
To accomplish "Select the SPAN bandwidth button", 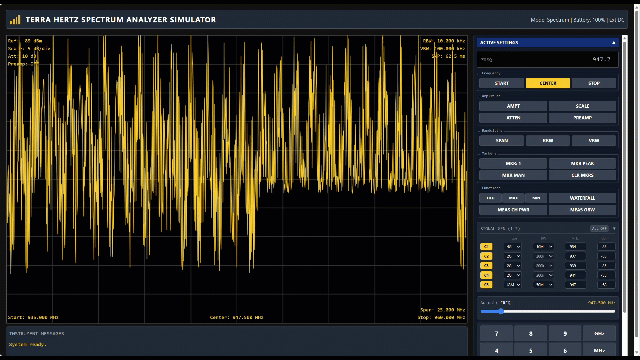I will 501,141.
